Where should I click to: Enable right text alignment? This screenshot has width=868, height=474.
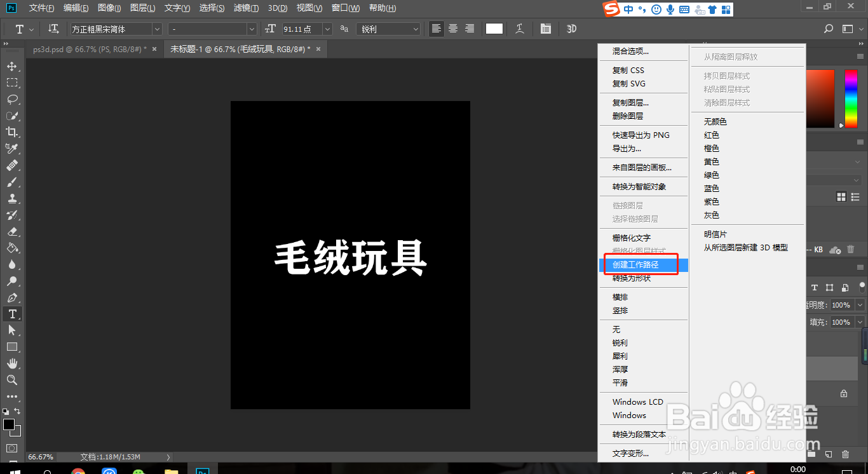pos(470,29)
